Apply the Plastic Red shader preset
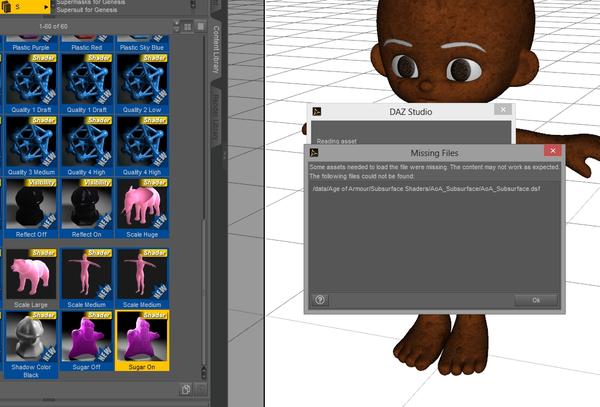Screen dimensions: 600x407 (86, 44)
